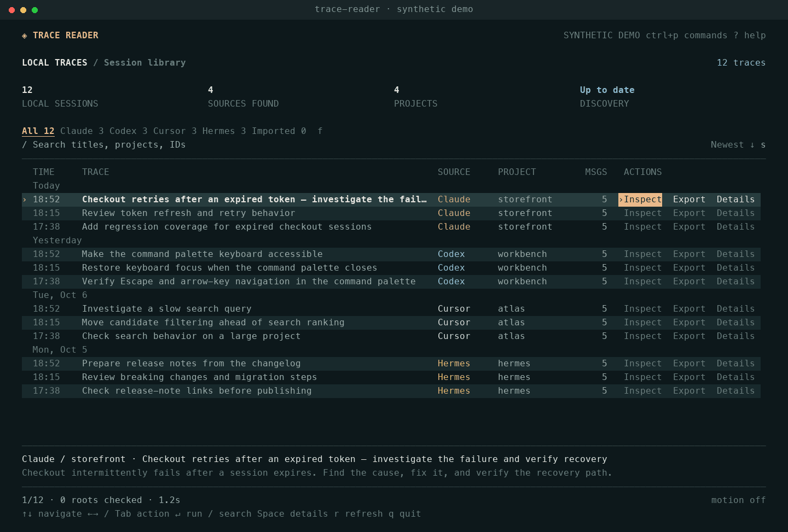Viewport: 788px width, 532px height.
Task: Open Details for Review breaking changes trace
Action: tap(736, 377)
